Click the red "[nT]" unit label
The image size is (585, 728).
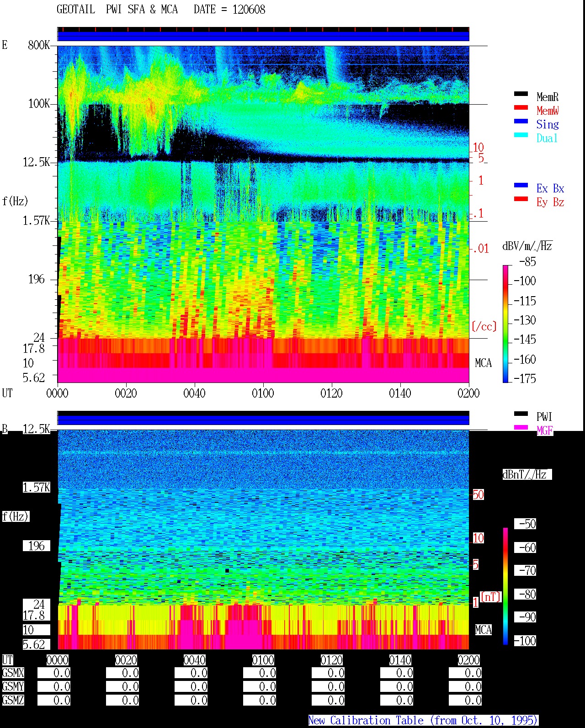tap(491, 596)
